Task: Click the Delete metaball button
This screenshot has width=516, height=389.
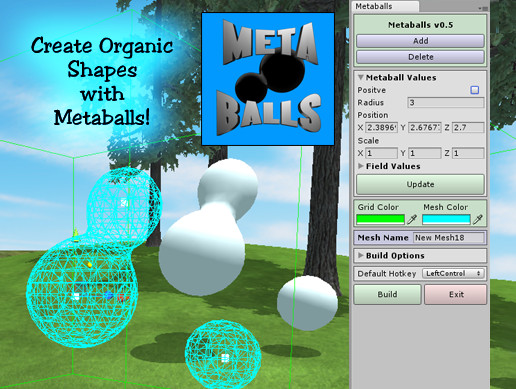Action: [x=420, y=57]
